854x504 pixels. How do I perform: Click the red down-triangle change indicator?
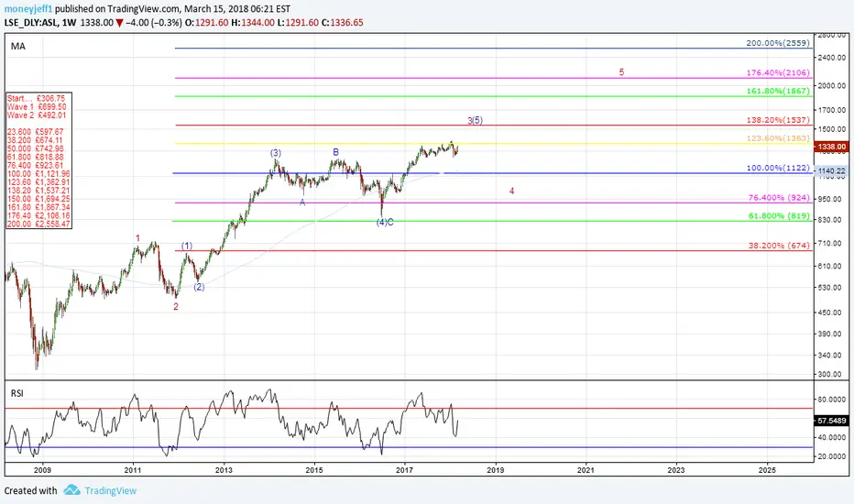[x=119, y=23]
